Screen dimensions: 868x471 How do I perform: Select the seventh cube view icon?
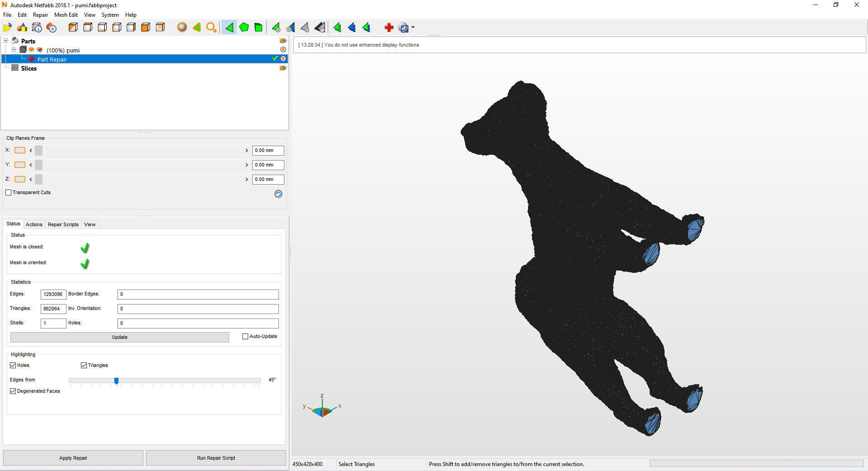click(x=160, y=28)
